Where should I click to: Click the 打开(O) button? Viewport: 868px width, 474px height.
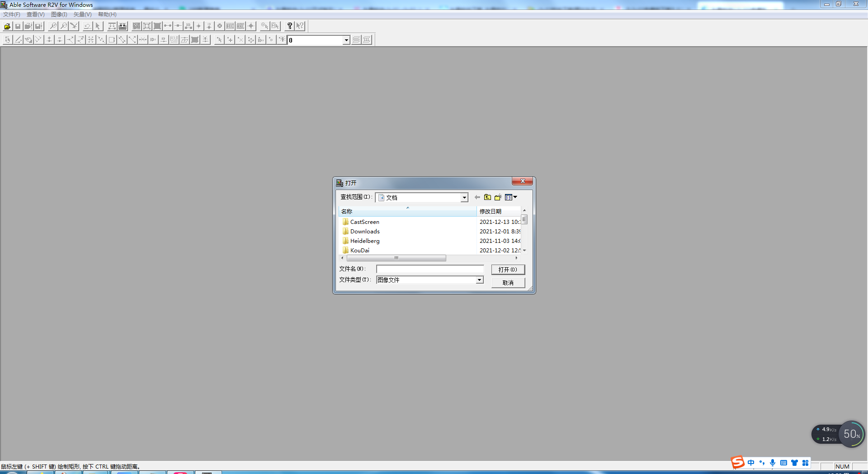[508, 270]
